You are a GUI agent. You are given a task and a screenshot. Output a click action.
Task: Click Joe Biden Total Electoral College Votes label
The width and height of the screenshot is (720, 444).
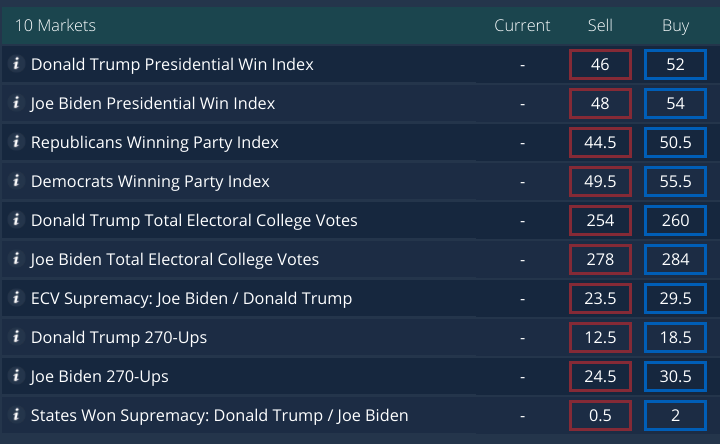click(175, 260)
